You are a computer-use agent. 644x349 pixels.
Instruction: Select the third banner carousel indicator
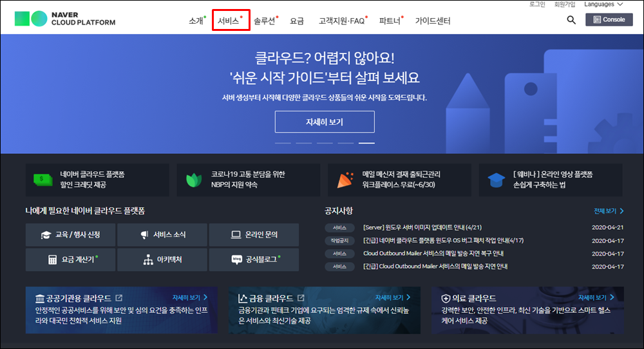tap(325, 143)
